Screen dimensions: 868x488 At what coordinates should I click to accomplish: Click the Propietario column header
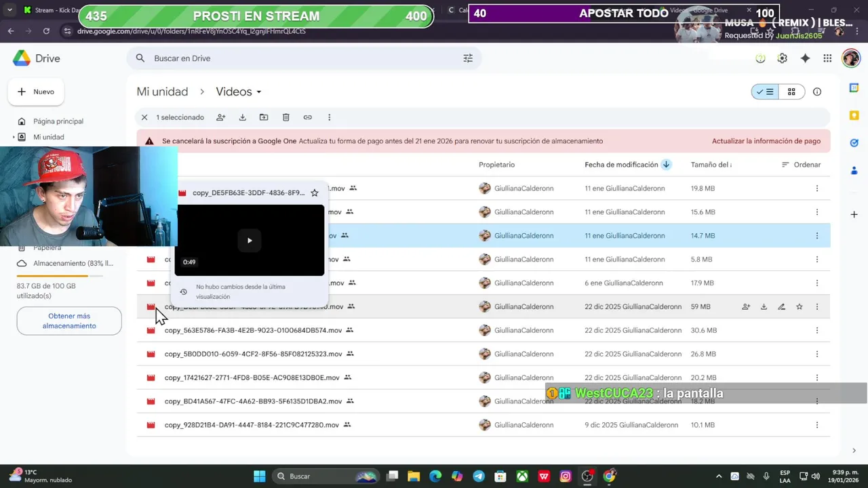496,165
